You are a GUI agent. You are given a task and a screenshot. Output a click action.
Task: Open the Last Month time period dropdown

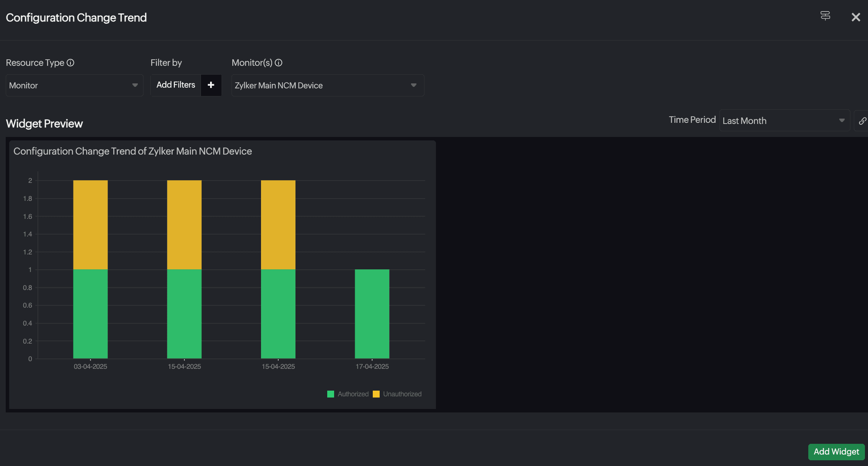[x=784, y=121]
